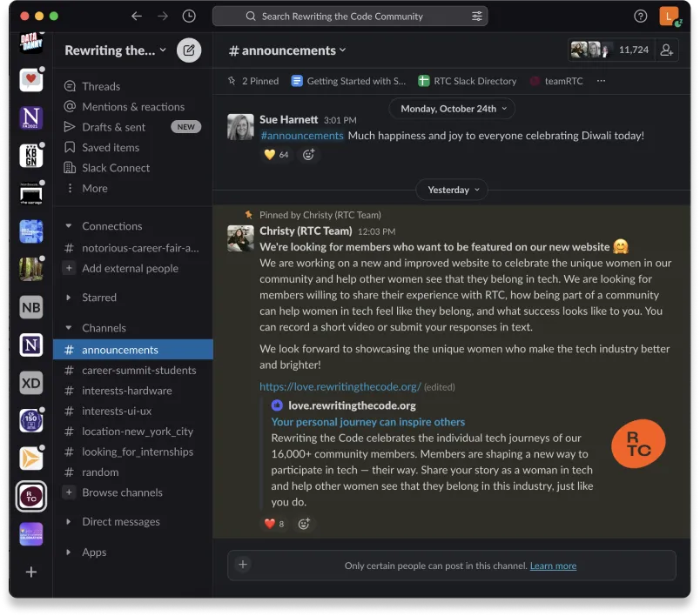Add reaction to Sue Harnett's message
Viewport: 700px width, 616px height.
308,155
